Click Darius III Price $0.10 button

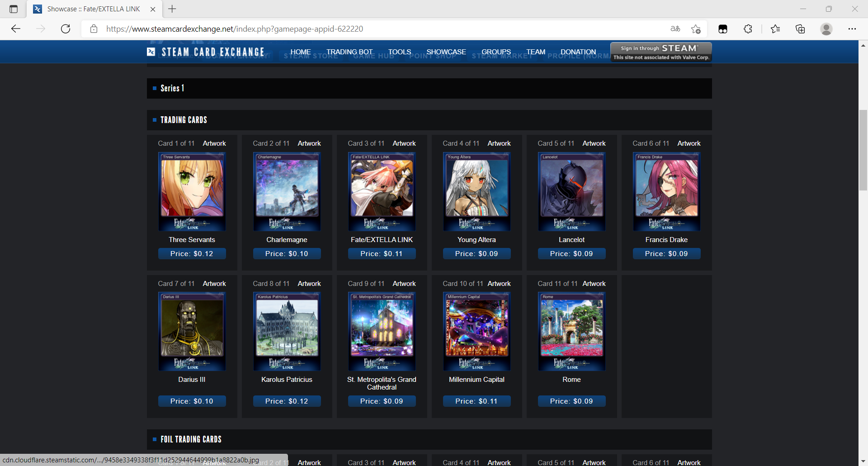[192, 401]
